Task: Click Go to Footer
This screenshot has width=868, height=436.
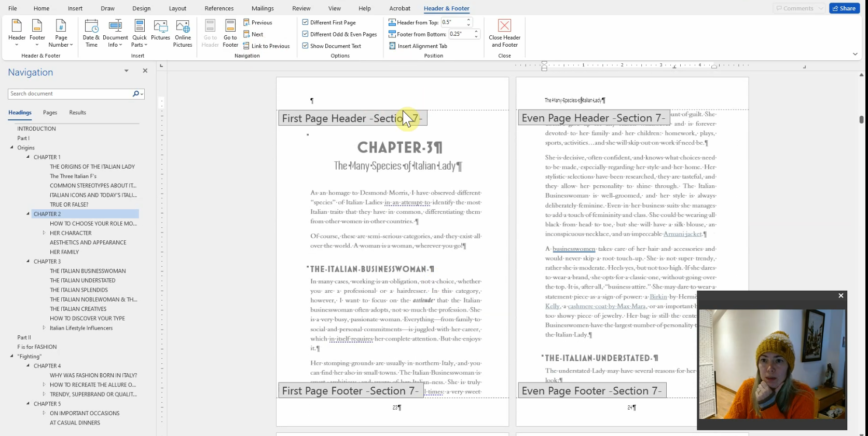Action: 230,33
